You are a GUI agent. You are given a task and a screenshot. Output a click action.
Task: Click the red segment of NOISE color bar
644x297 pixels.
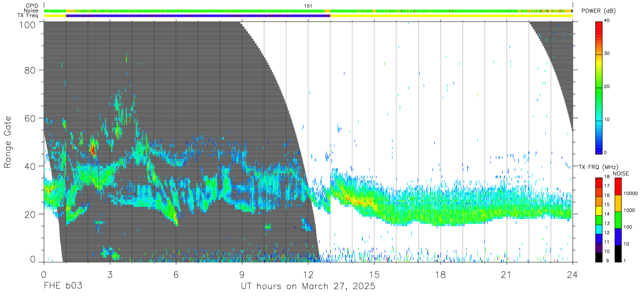pyautogui.click(x=618, y=186)
